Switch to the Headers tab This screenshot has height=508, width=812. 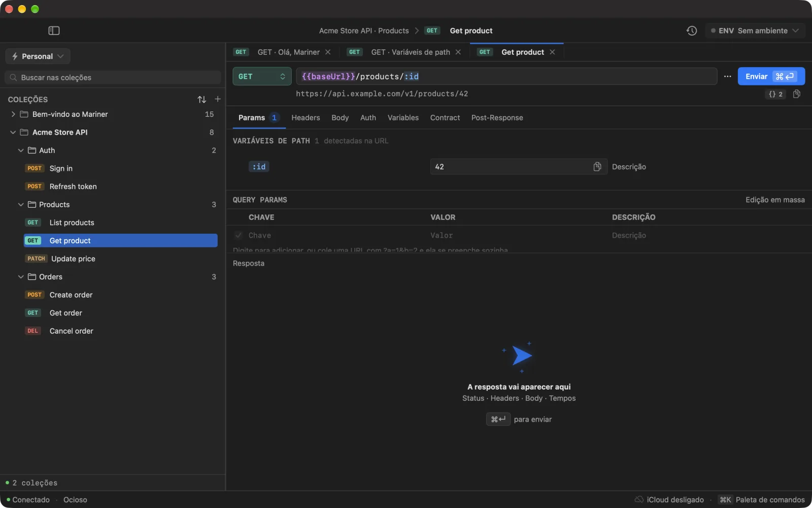tap(306, 118)
